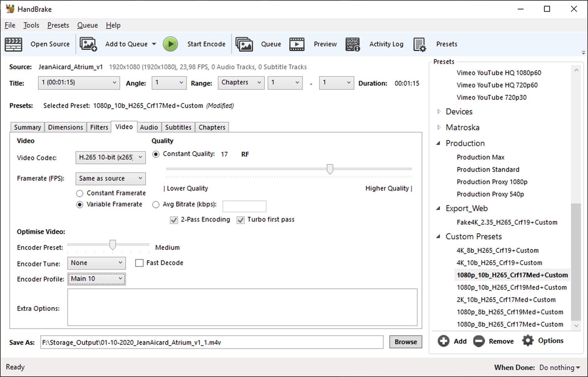588x377 pixels.
Task: Toggle the Presets panel toolbar icon
Action: point(420,44)
